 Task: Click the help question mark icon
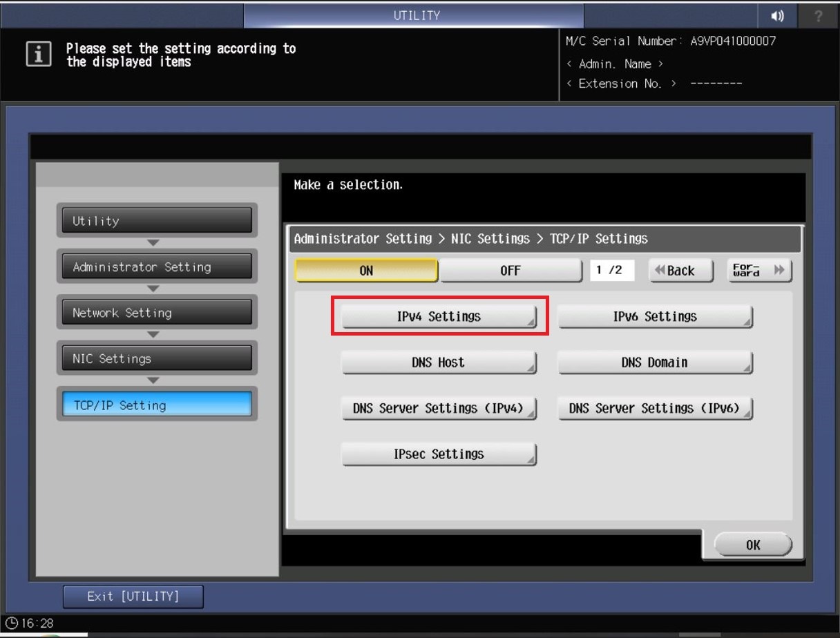(819, 16)
